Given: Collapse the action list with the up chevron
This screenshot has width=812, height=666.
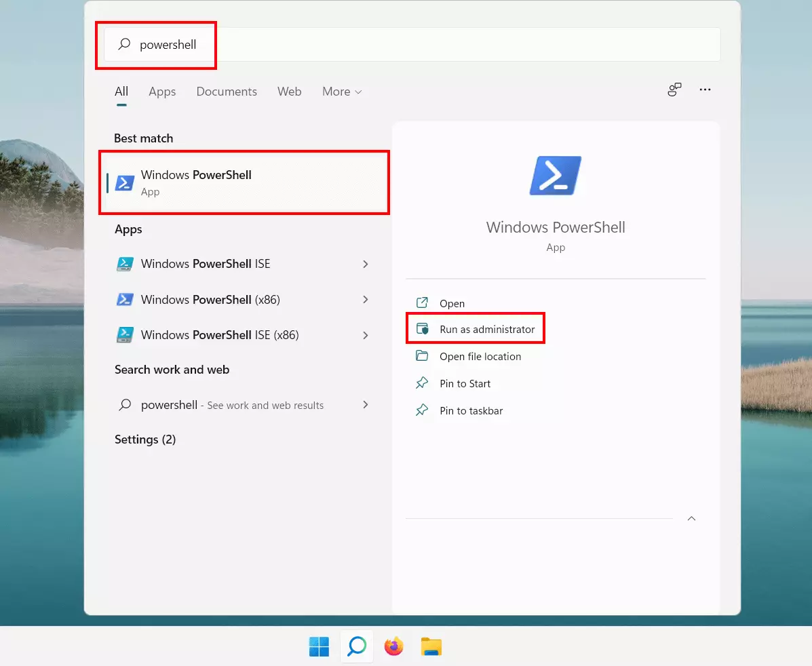Looking at the screenshot, I should click(691, 518).
